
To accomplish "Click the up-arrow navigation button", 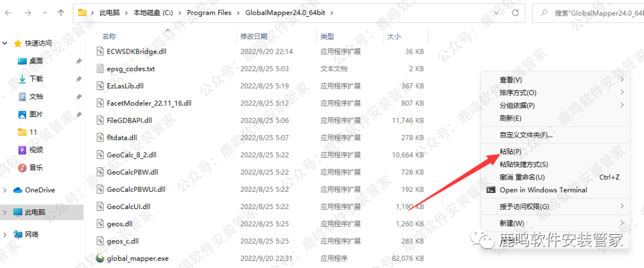I will pyautogui.click(x=61, y=13).
